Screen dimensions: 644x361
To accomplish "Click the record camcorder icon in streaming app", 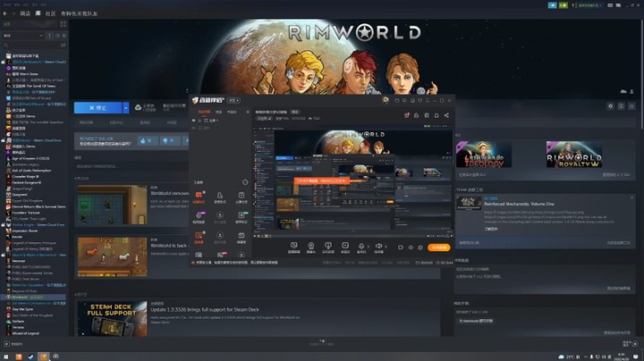I will point(401,248).
